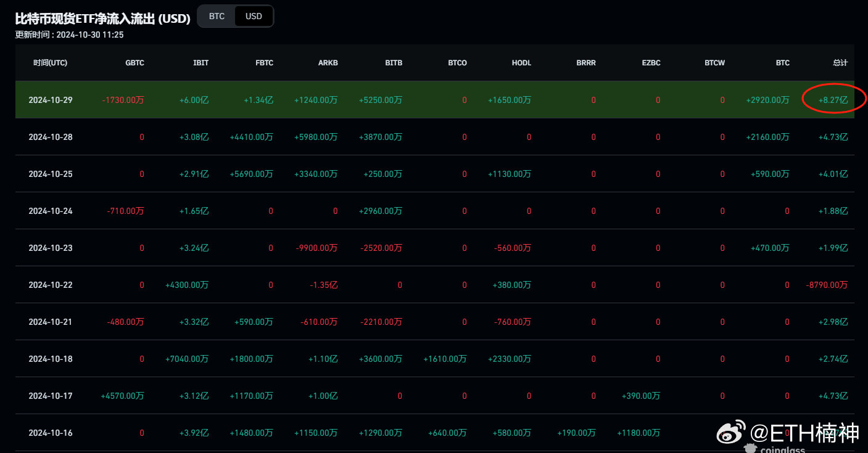868x453 pixels.
Task: Click the +1.99亿 total value
Action: (x=833, y=248)
